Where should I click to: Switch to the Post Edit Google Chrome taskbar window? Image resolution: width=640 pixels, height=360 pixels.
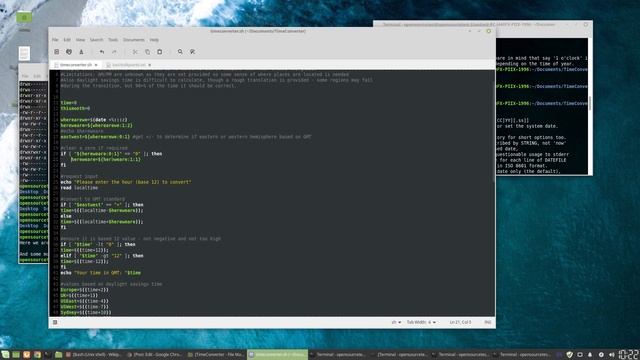pyautogui.click(x=155, y=355)
